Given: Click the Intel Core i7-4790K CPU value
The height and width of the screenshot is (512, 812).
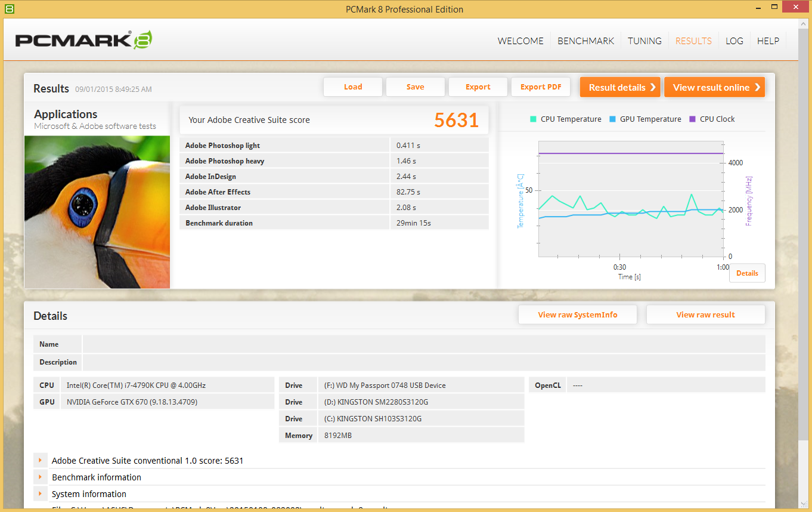Looking at the screenshot, I should pos(136,385).
